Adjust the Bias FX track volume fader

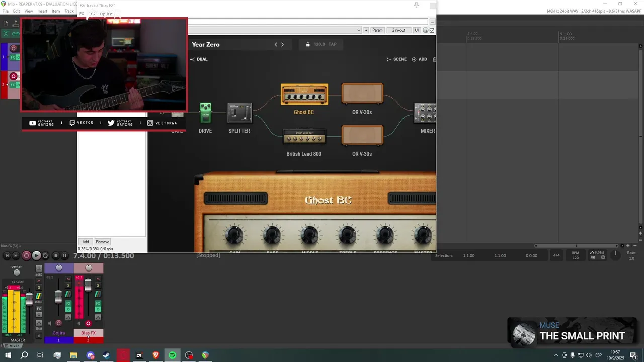(88, 285)
